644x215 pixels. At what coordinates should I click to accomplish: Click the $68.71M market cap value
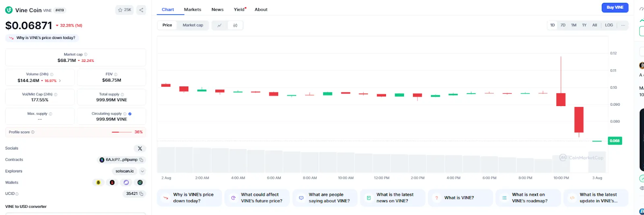click(x=67, y=61)
